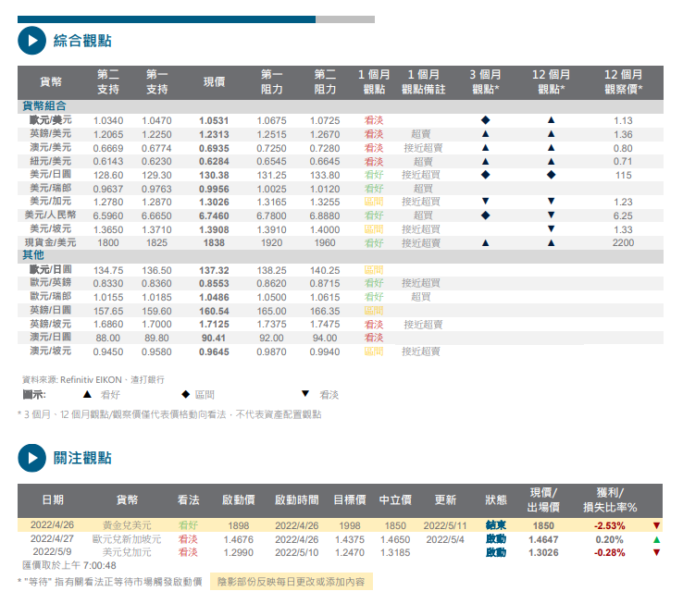Click the play icon beside 關注觀點
The image size is (683, 616).
[x=31, y=457]
